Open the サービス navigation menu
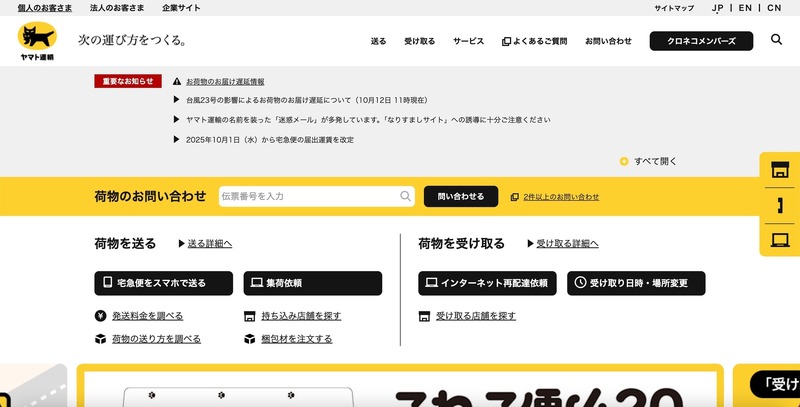800x407 pixels. 468,41
